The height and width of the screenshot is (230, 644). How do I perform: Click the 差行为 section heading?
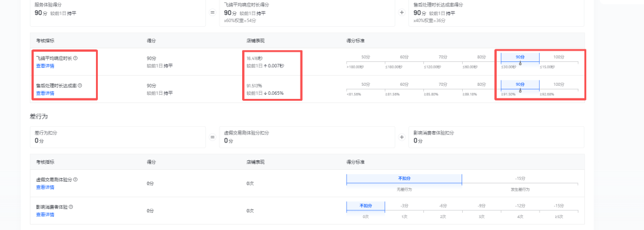(39, 116)
